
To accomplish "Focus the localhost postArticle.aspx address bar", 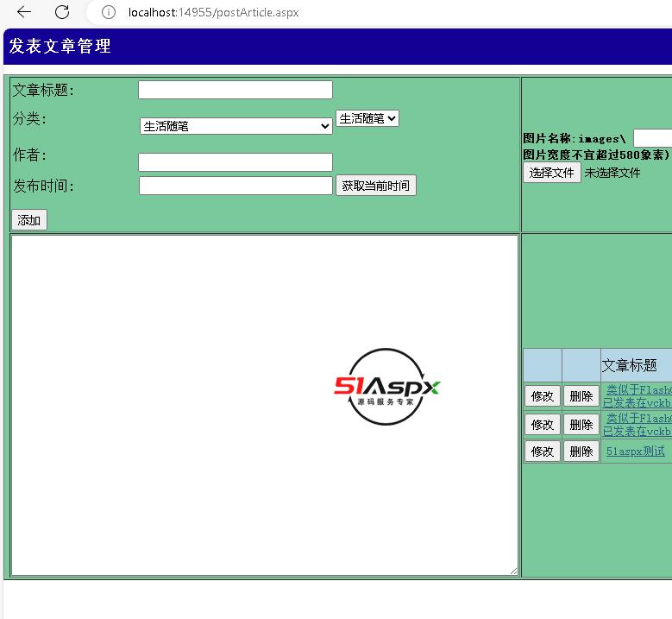I will (213, 12).
